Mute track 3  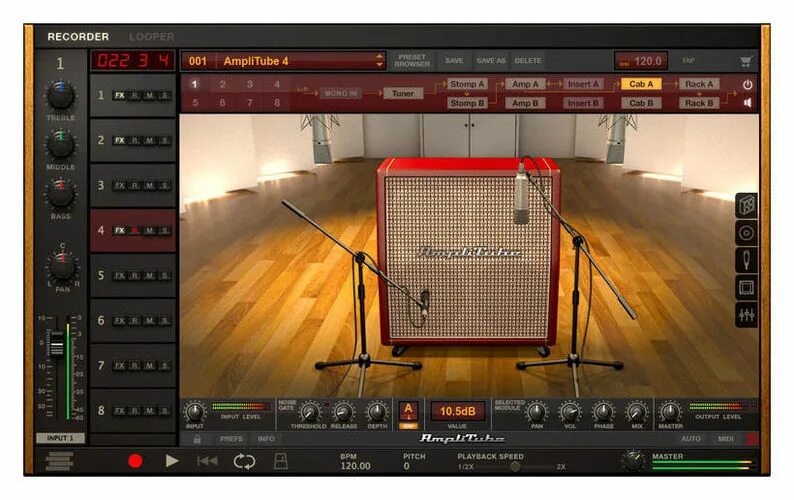[x=150, y=185]
